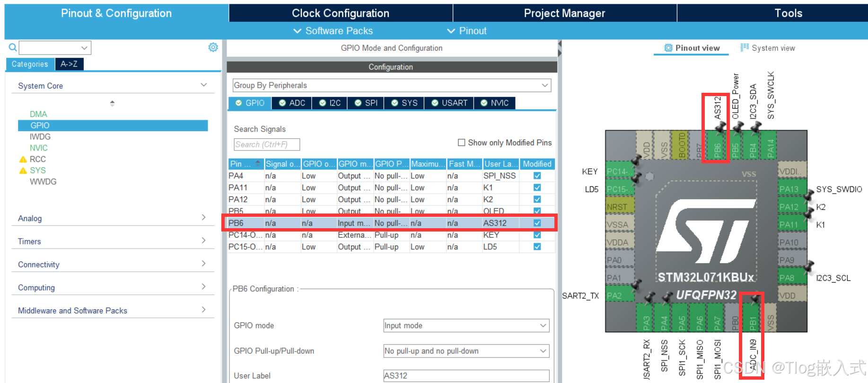Open the I2C peripheral tab
The width and height of the screenshot is (868, 383).
(x=330, y=103)
